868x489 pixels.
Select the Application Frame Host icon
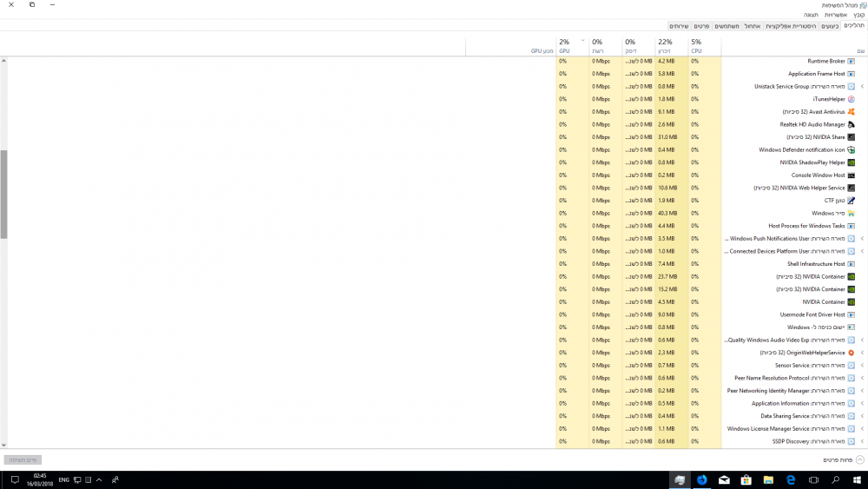tap(852, 74)
